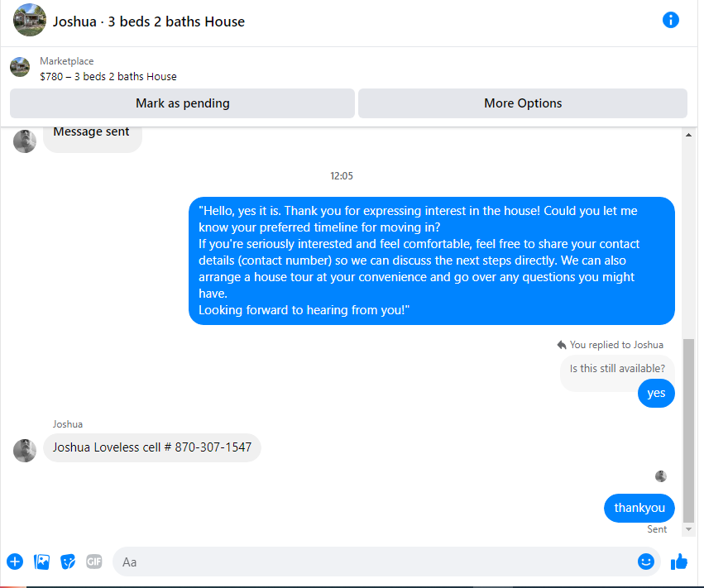The width and height of the screenshot is (704, 588).
Task: Click the chat scrollbar thumb
Action: pos(688,430)
